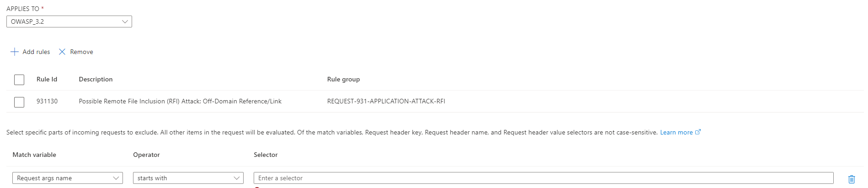The width and height of the screenshot is (868, 188).
Task: Click the Enter a selector input field
Action: (x=543, y=178)
